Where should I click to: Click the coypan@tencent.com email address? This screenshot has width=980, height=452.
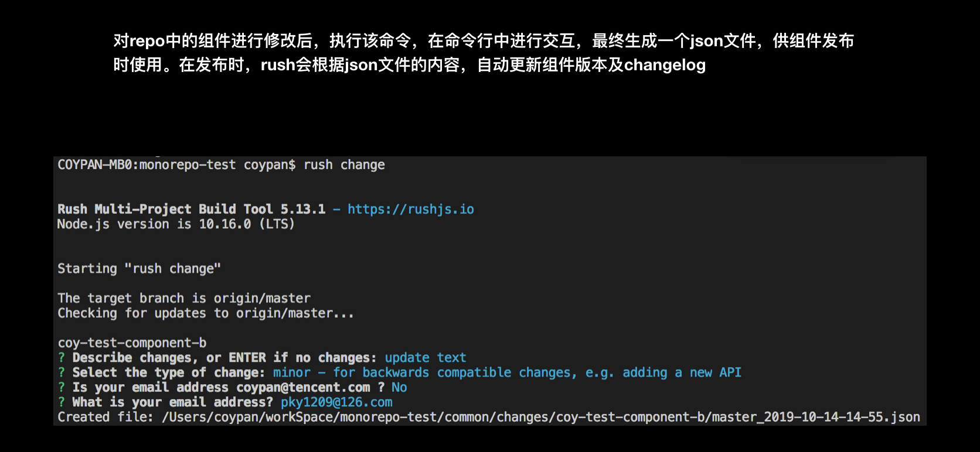303,388
